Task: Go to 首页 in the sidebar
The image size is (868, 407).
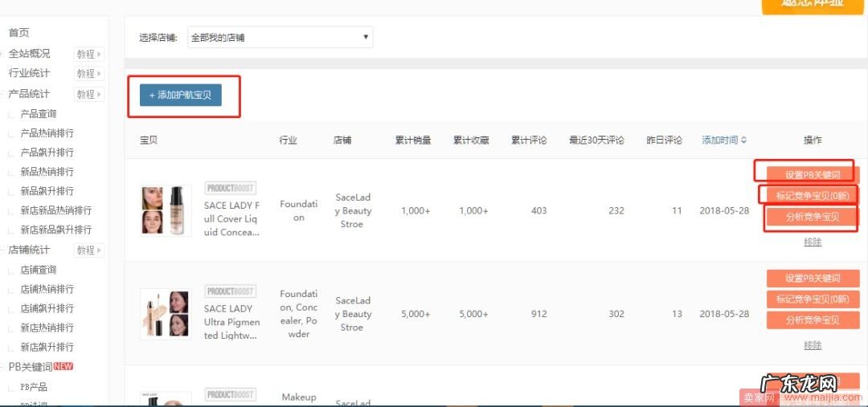Action: pyautogui.click(x=18, y=33)
